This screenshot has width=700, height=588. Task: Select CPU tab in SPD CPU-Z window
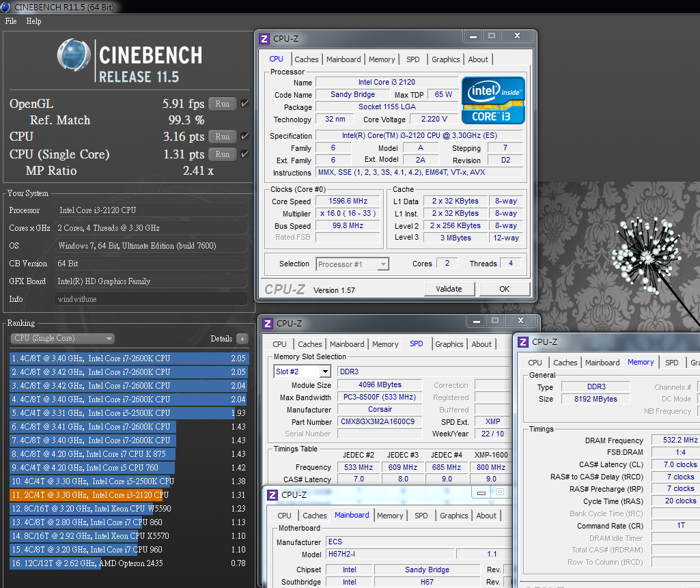279,344
